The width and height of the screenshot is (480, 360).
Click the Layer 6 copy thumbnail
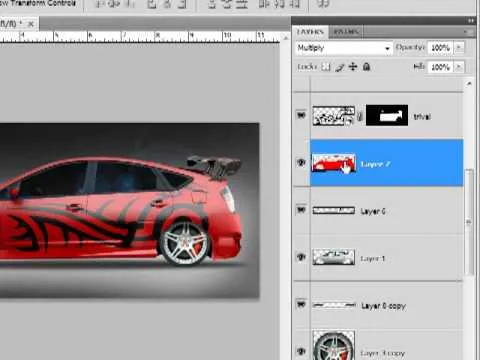[x=334, y=305]
